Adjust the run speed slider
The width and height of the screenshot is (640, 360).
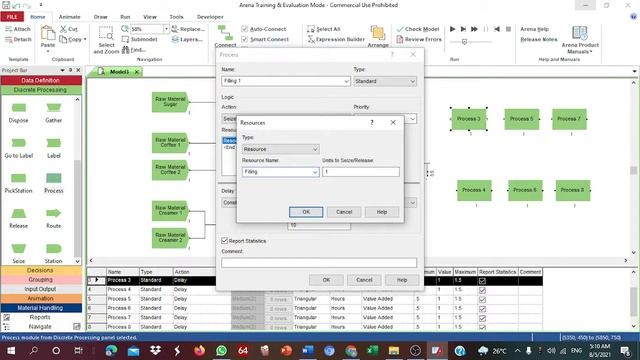tap(464, 42)
